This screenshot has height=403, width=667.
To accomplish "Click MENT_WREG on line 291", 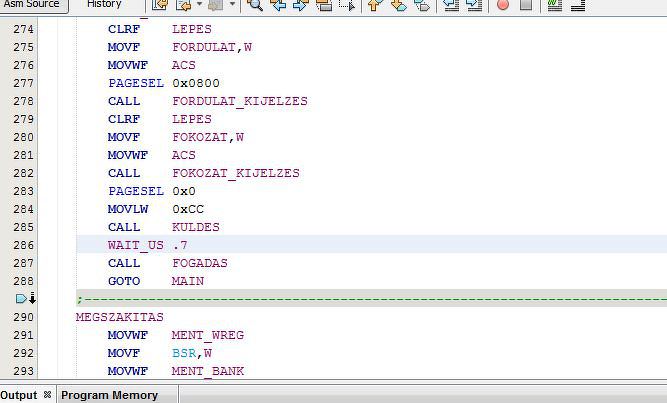I will tap(208, 335).
